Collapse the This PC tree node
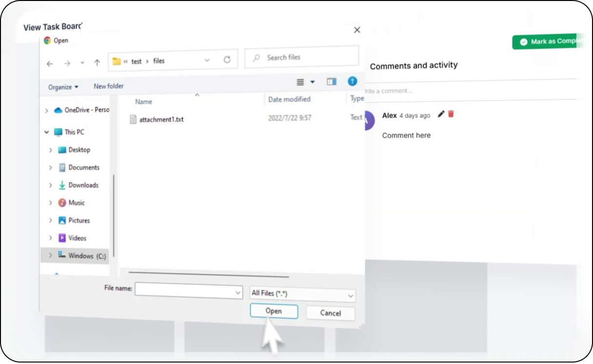This screenshot has height=364, width=593. click(x=47, y=132)
